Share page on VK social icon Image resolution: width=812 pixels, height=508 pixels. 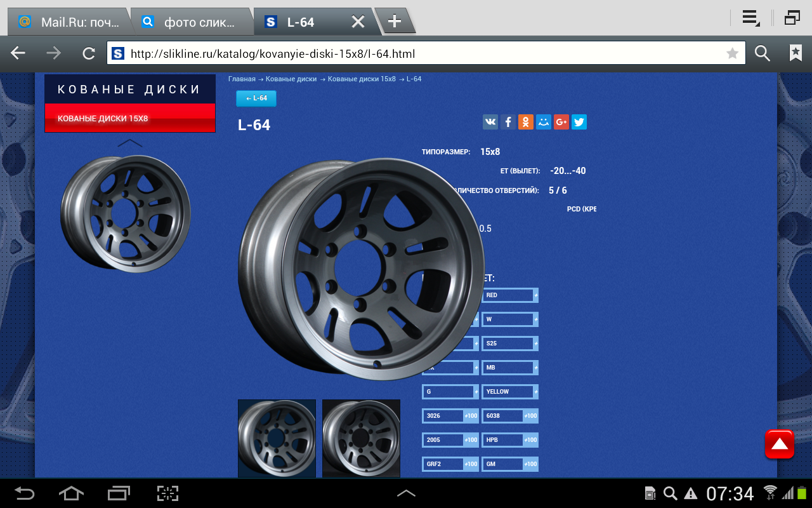click(x=490, y=122)
